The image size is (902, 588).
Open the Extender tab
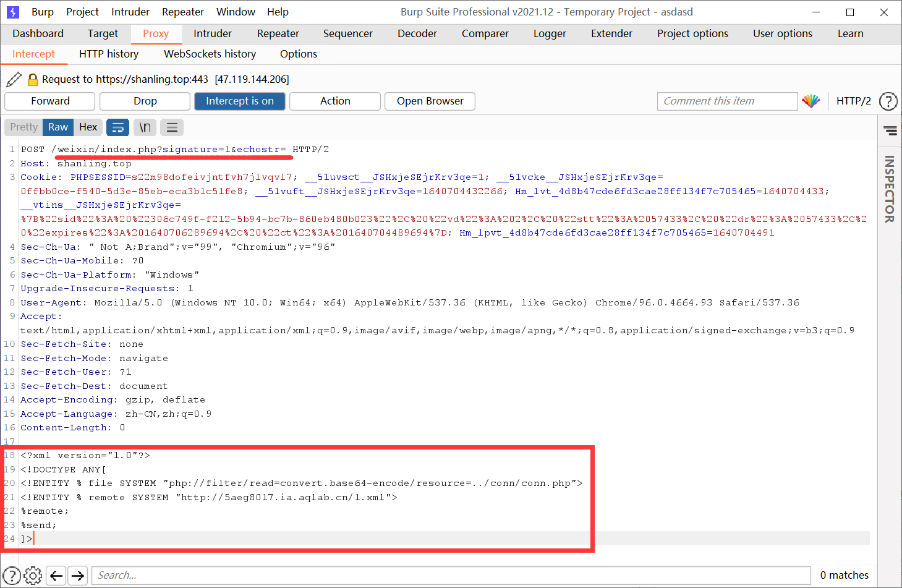tap(611, 33)
